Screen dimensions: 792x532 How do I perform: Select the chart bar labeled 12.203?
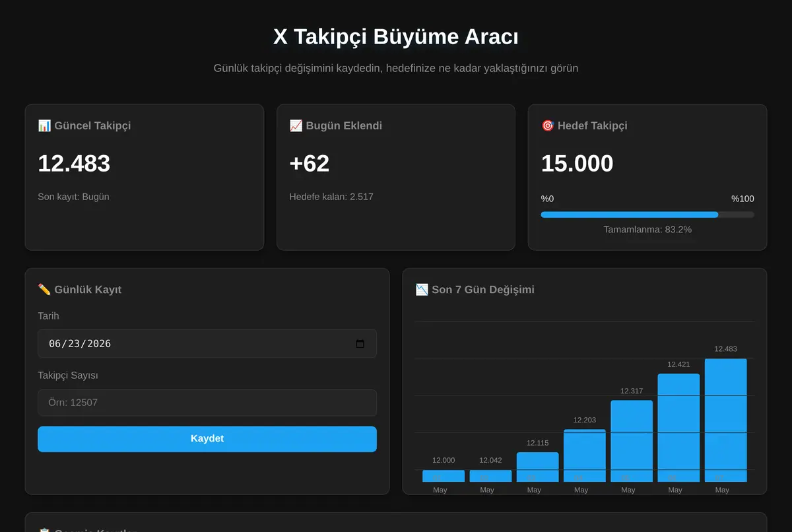pos(585,455)
